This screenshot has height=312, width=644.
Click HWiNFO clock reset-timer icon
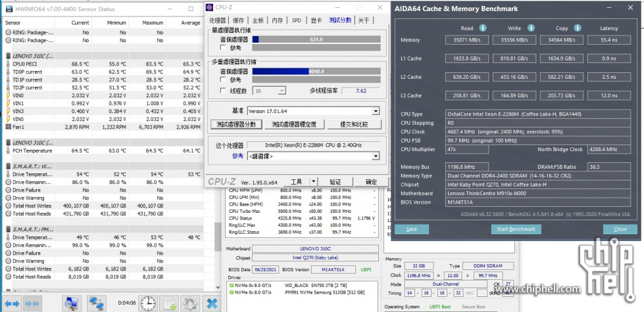point(148,304)
